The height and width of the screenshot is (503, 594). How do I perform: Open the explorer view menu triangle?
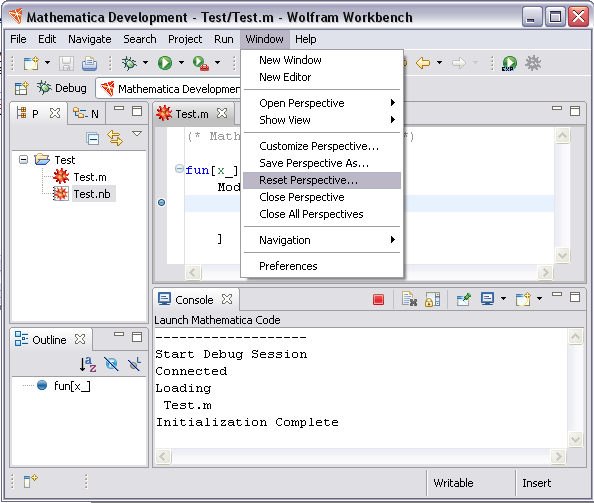137,134
